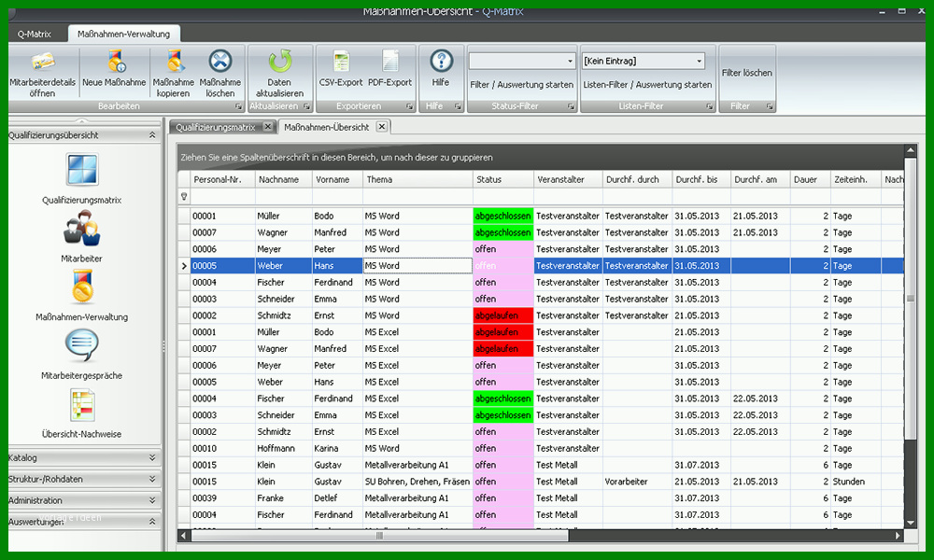Screen dimensions: 934x560
Task: Click the vertical scrollbar down arrow
Action: click(910, 523)
